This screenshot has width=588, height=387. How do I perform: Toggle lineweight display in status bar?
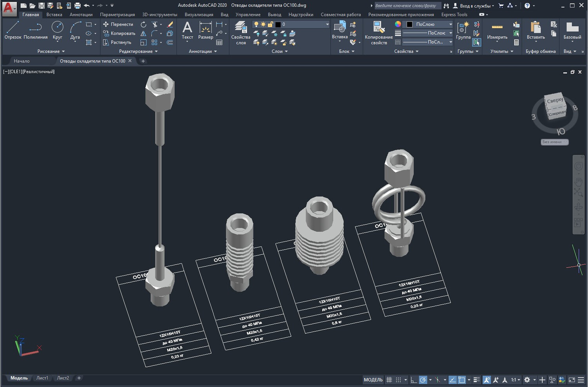tap(477, 380)
